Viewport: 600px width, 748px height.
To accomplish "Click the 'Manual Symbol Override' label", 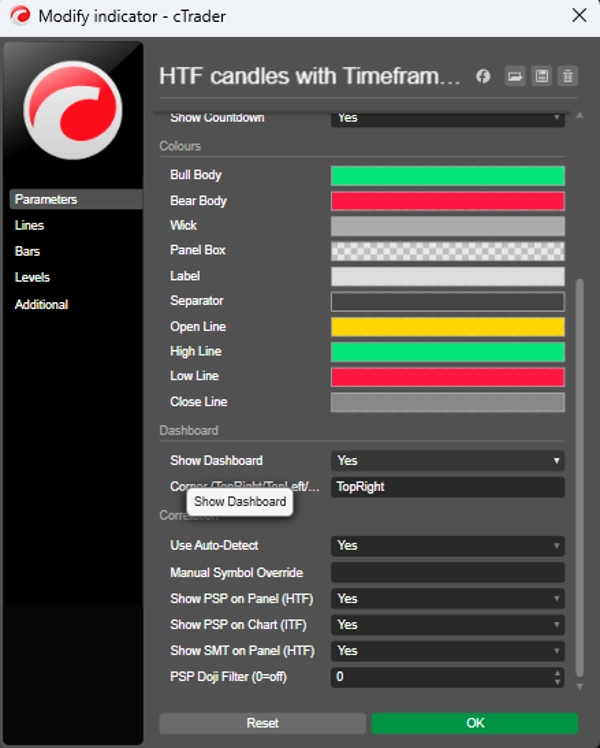I will point(237,572).
